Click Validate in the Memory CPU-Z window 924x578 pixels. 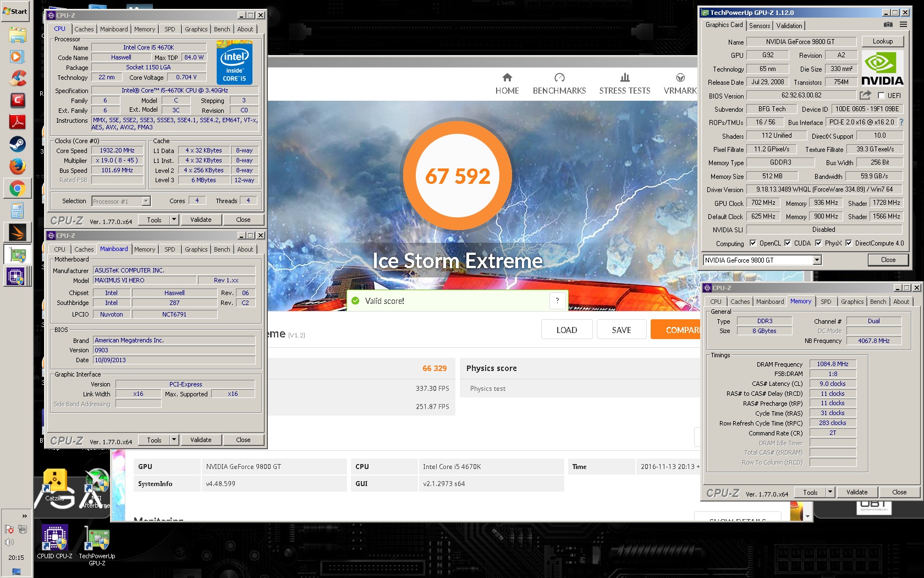pos(857,492)
